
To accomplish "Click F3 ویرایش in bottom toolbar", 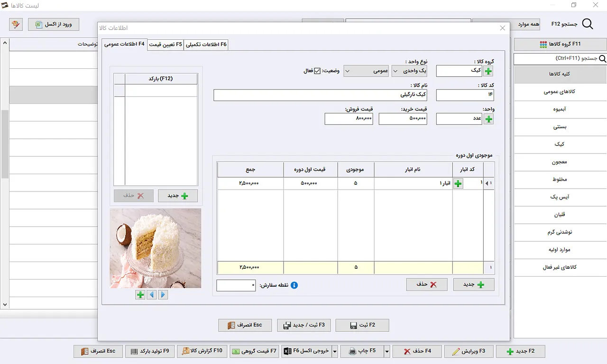I will click(x=469, y=352).
